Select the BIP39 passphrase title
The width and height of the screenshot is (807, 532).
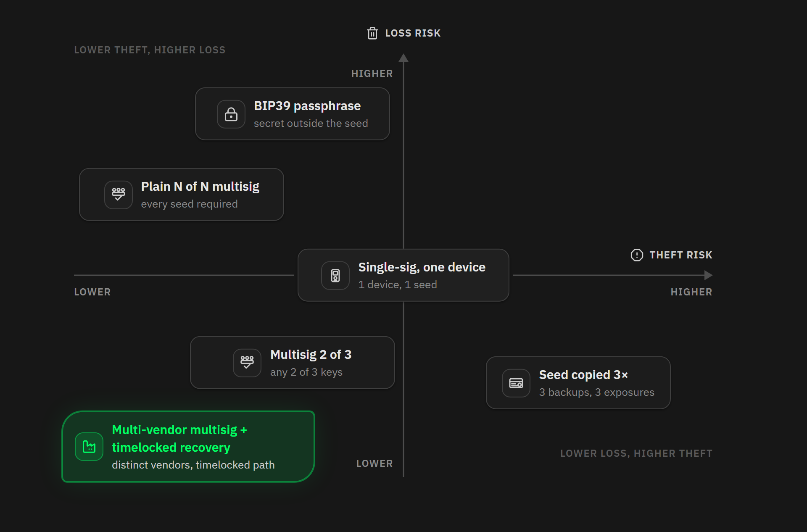pyautogui.click(x=307, y=106)
